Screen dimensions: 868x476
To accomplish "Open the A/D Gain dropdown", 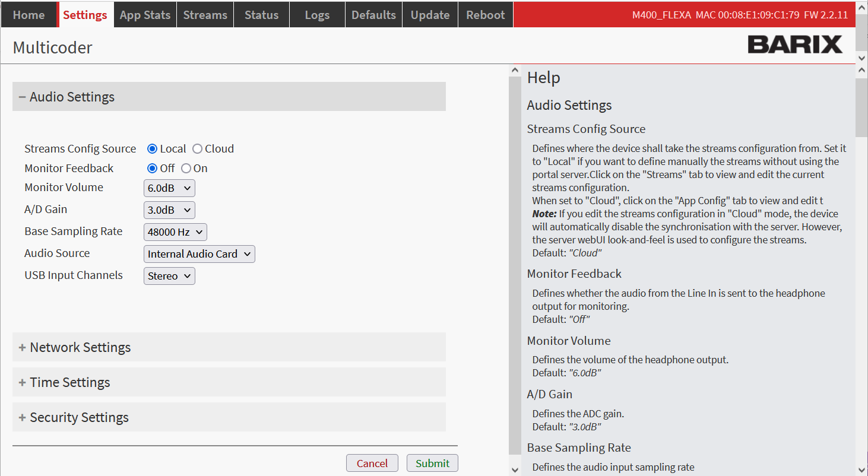I will coord(169,210).
